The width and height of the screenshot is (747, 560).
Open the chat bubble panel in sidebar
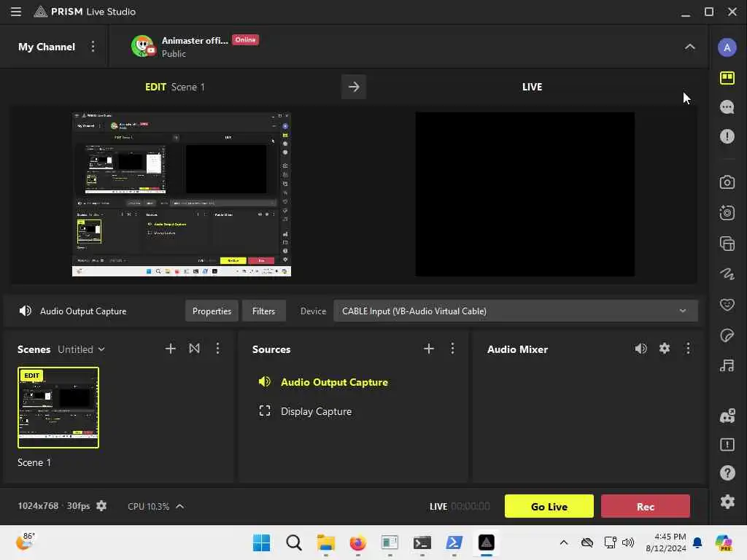pyautogui.click(x=727, y=107)
